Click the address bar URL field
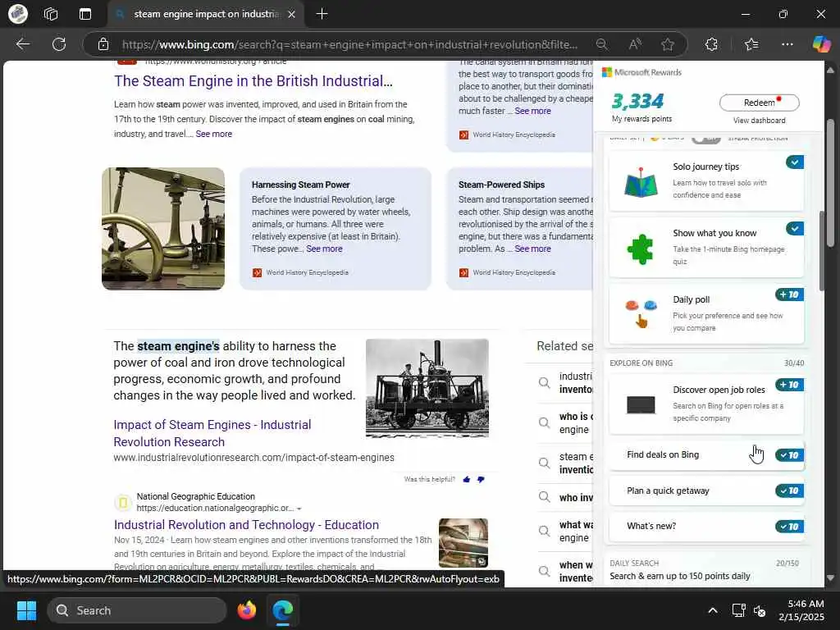This screenshot has width=840, height=630. pyautogui.click(x=349, y=44)
